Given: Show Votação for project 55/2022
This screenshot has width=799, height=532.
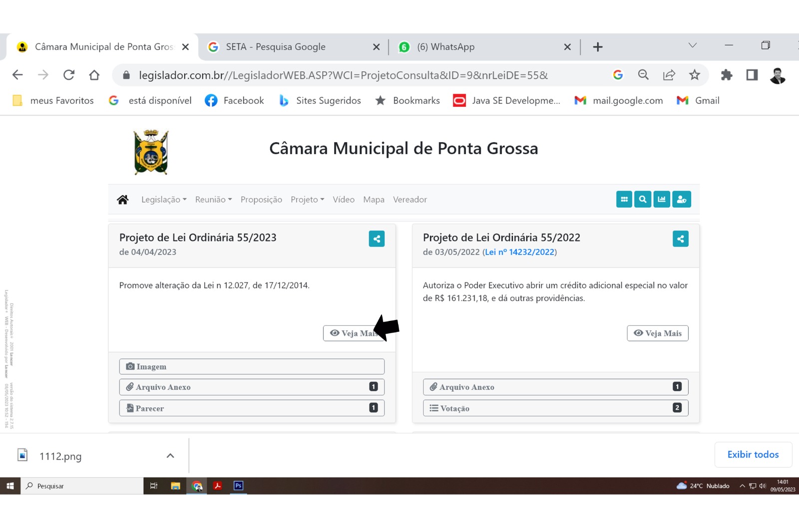Looking at the screenshot, I should pos(555,408).
